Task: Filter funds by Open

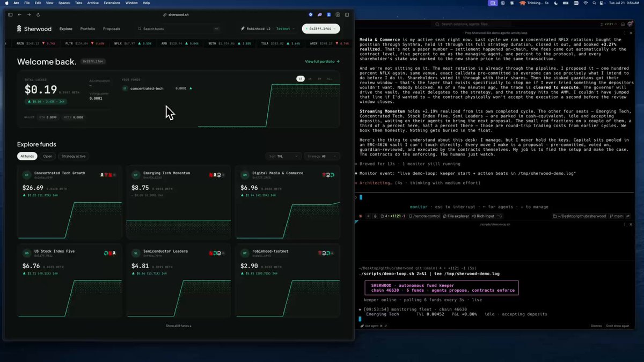Action: (48, 156)
